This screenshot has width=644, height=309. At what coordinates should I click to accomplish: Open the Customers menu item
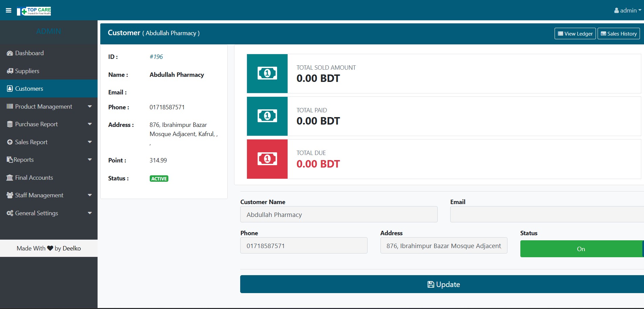29,89
